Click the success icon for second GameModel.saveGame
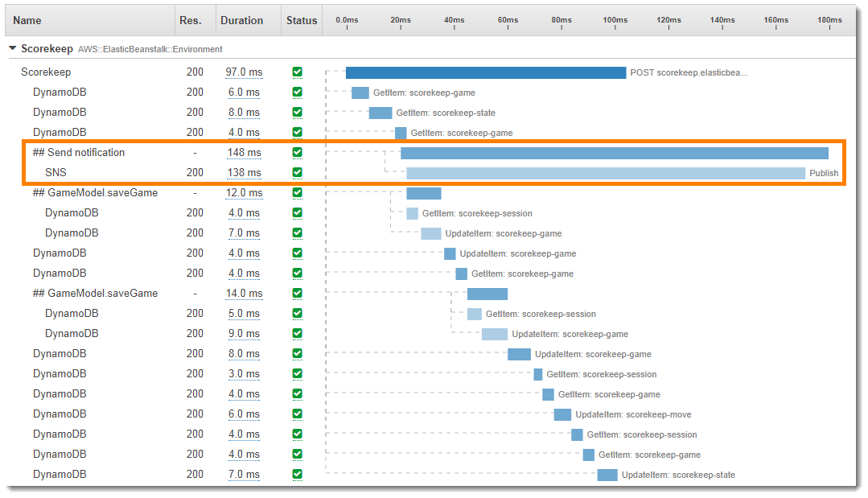The height and width of the screenshot is (498, 868). coord(297,293)
